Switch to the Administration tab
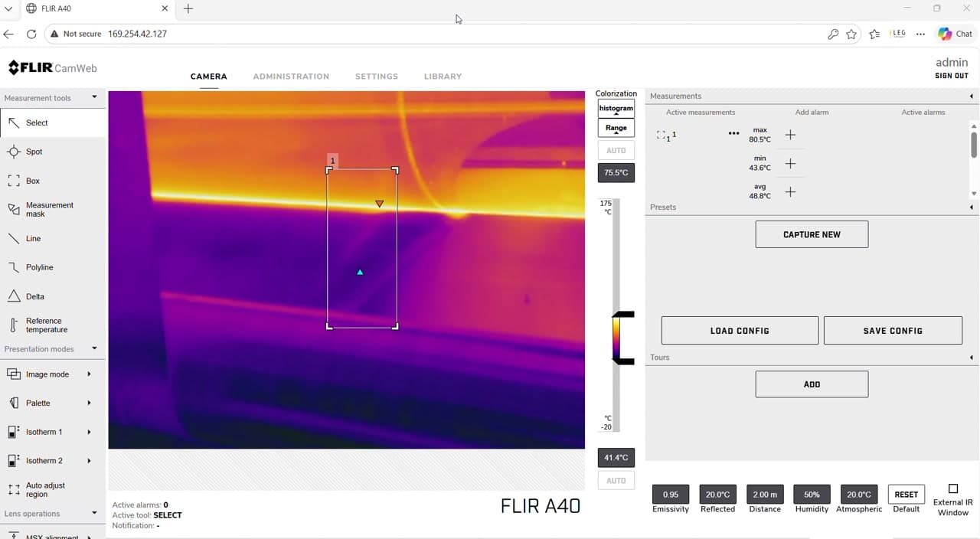Screen dimensions: 980x539 [x=291, y=77]
